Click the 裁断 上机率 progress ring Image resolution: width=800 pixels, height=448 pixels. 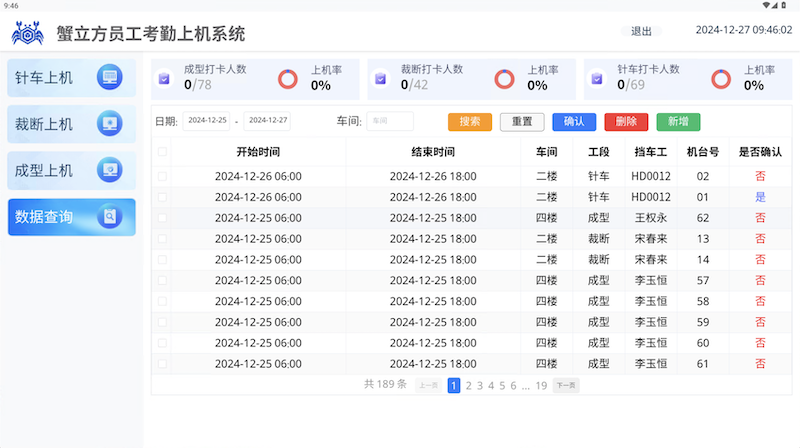504,79
